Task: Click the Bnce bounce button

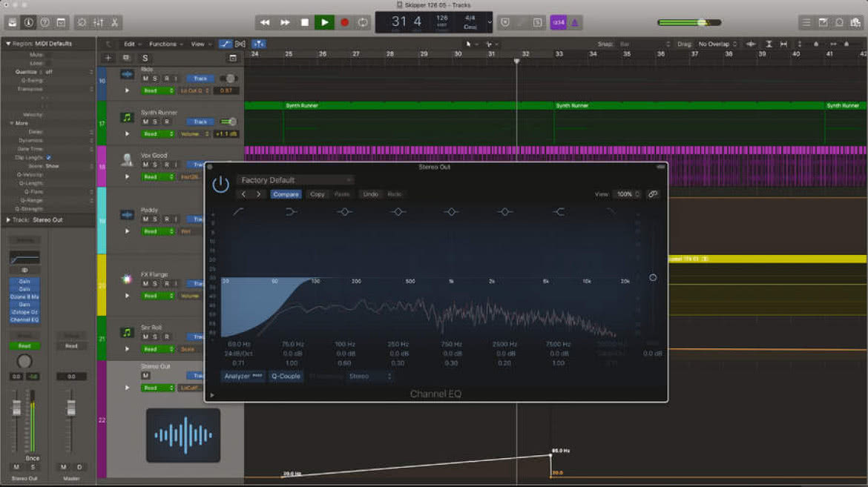Action: tap(33, 458)
